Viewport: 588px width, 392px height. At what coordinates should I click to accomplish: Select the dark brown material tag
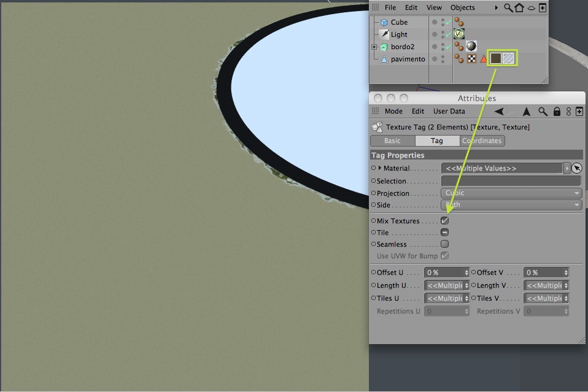(496, 58)
